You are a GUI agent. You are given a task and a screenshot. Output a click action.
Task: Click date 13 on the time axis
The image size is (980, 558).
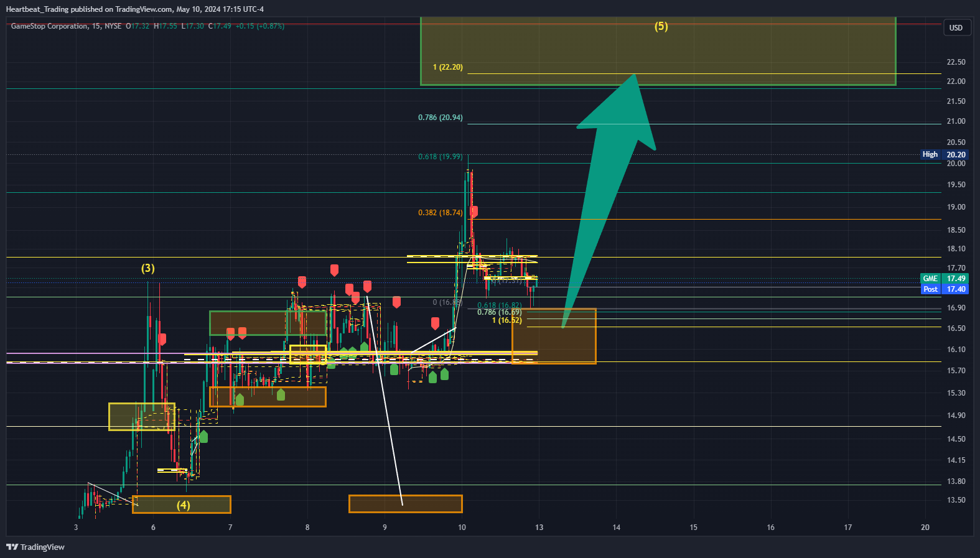coord(539,528)
